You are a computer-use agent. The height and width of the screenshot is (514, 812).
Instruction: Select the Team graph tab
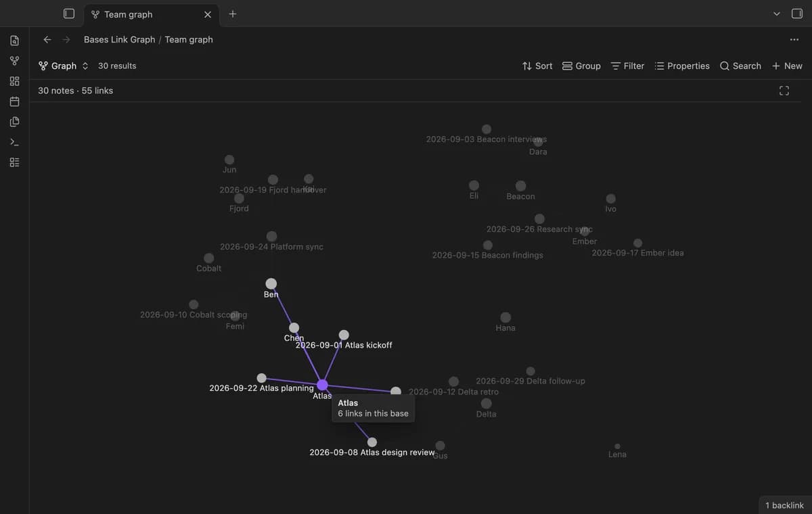(x=150, y=14)
